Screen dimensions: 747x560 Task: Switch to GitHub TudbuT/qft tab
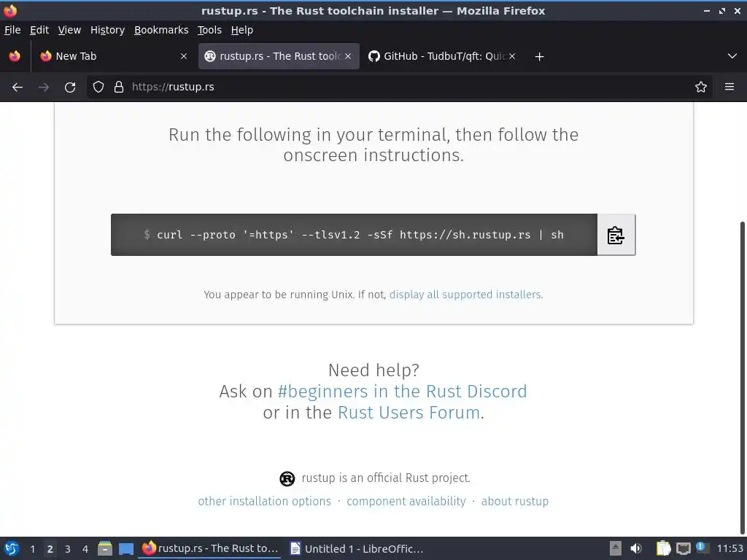point(442,56)
